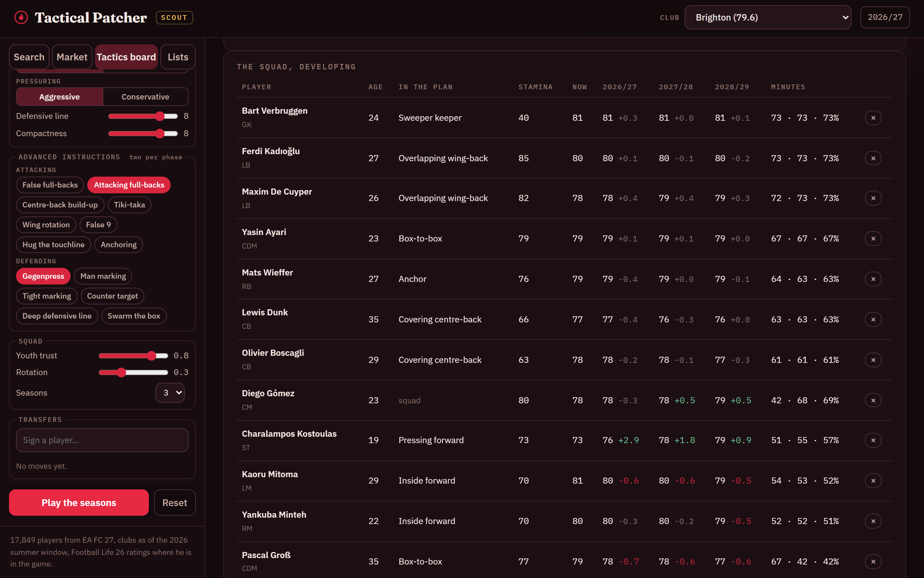Enable the Tiki-taka instruction
This screenshot has width=924, height=578.
coord(129,205)
